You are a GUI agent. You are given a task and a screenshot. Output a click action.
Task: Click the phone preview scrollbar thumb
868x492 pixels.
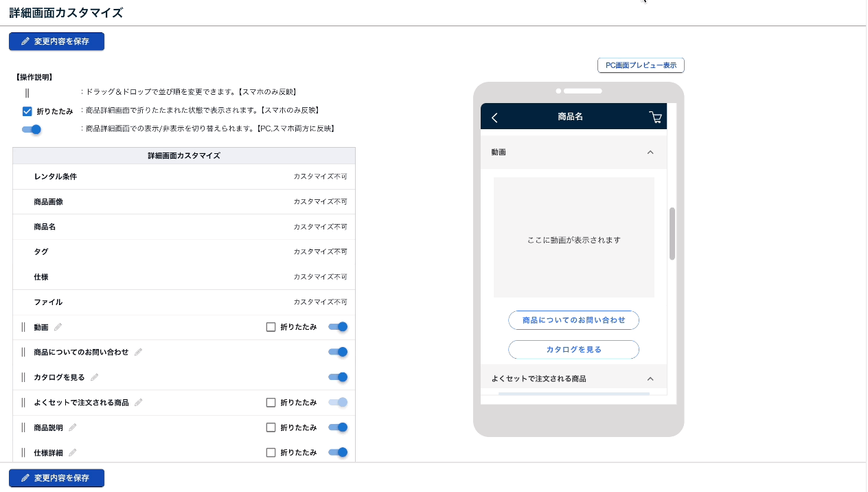click(672, 234)
